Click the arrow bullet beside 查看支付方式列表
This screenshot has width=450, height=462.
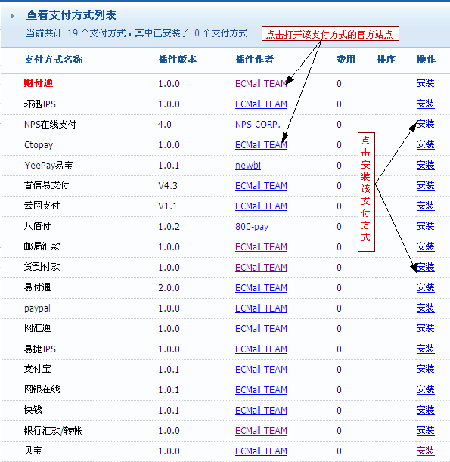pos(13,16)
